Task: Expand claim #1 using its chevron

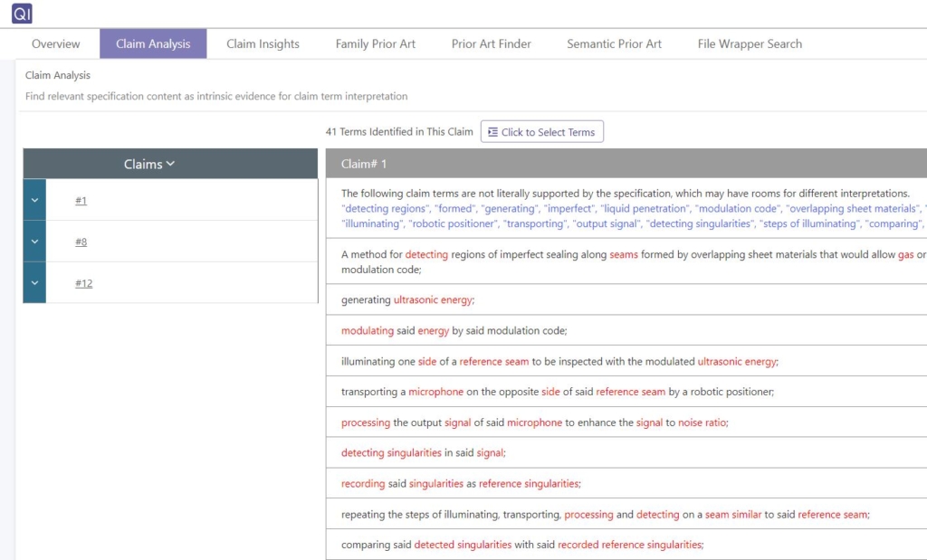Action: tap(33, 200)
